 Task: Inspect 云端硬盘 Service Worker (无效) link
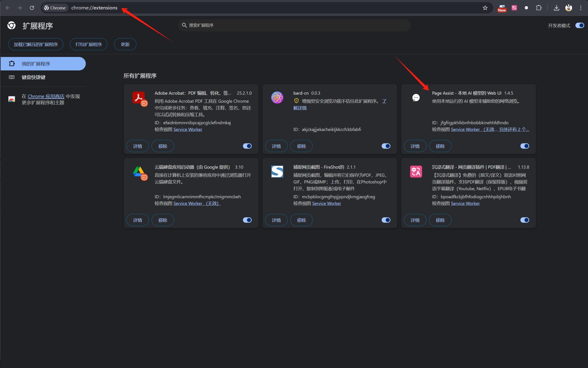point(197,204)
